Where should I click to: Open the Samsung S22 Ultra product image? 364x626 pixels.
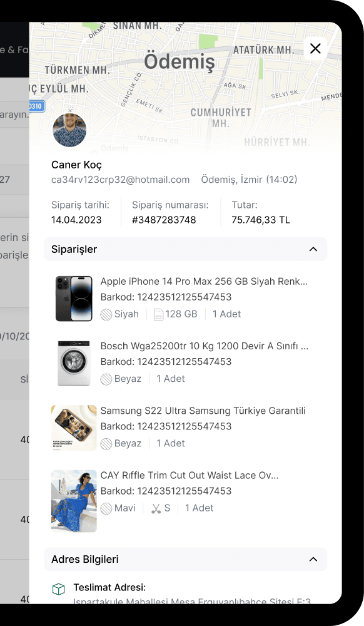click(x=74, y=428)
